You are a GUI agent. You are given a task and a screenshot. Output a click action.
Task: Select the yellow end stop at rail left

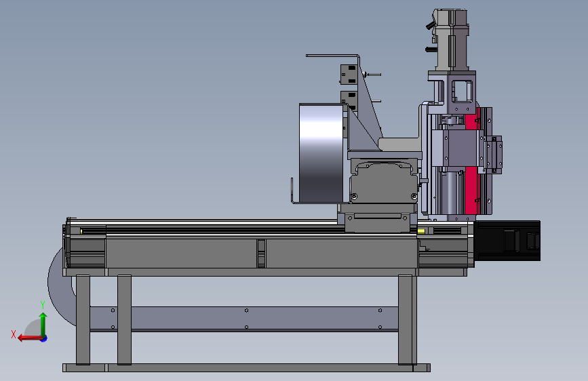pos(81,231)
